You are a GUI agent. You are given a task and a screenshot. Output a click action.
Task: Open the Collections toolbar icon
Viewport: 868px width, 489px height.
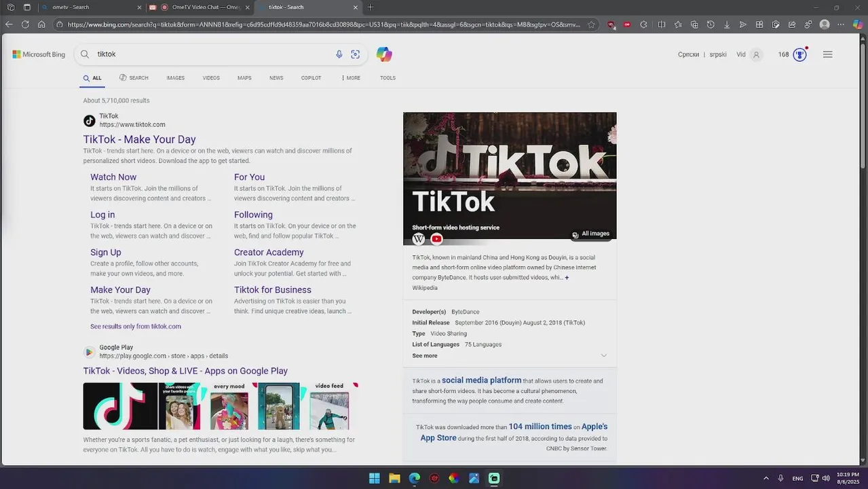click(x=694, y=24)
